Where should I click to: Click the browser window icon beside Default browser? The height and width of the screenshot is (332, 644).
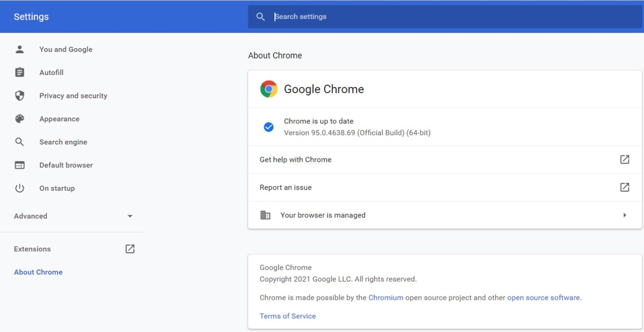(x=20, y=165)
